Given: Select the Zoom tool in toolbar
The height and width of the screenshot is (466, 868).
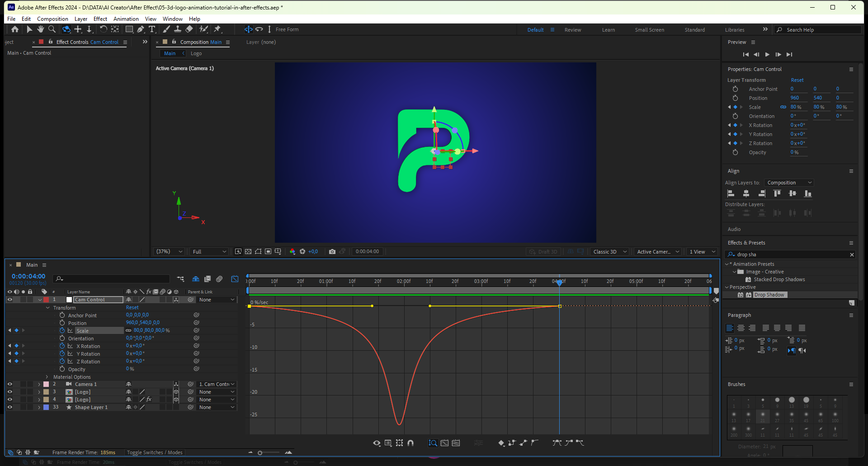Looking at the screenshot, I should [x=52, y=29].
